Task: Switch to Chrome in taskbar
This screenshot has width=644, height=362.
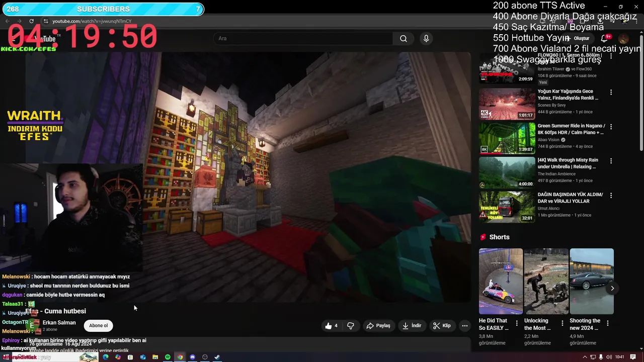Action: (180, 357)
